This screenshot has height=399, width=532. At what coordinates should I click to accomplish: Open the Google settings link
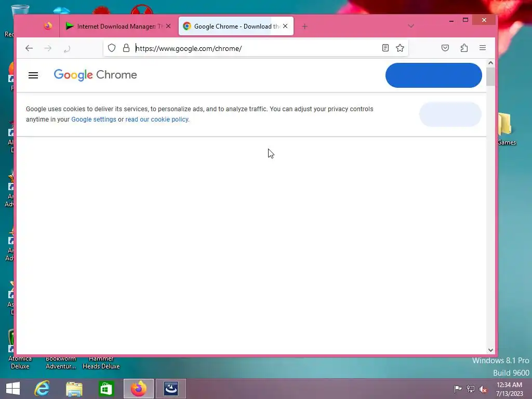94,119
